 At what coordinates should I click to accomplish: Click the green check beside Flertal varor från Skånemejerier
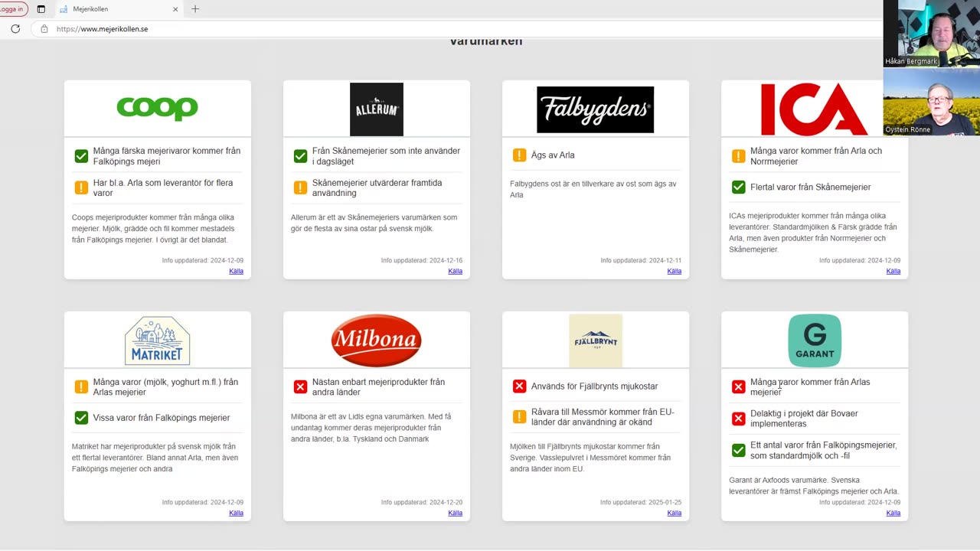[x=738, y=187]
